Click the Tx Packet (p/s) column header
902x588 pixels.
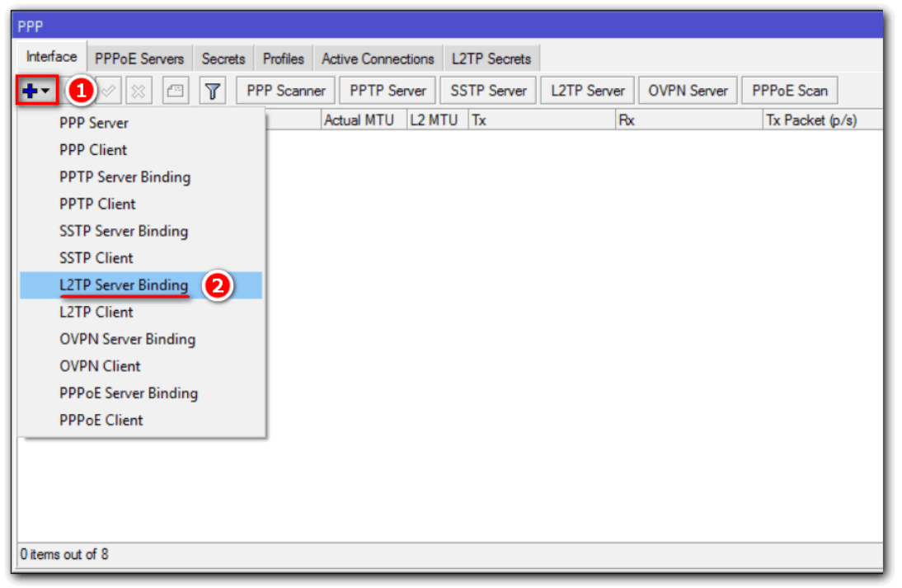point(811,120)
